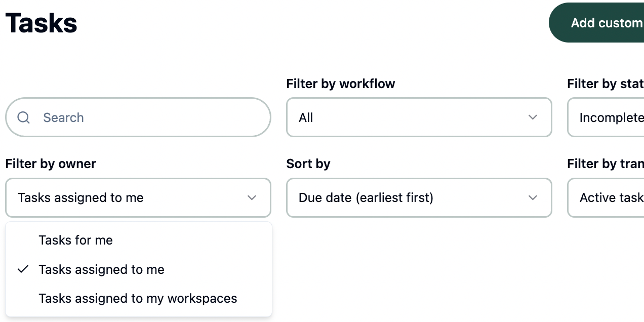Open the workflow dropdown showing All
The width and height of the screenshot is (644, 322).
(418, 117)
